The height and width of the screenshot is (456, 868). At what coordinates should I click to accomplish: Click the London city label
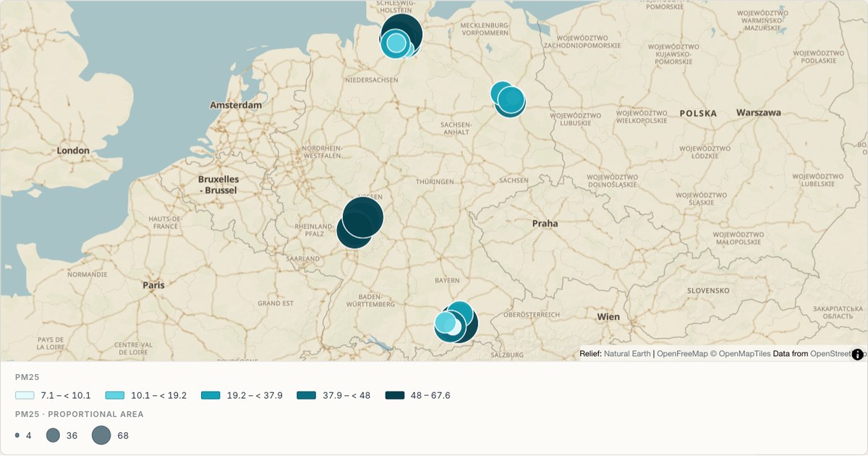(x=74, y=151)
